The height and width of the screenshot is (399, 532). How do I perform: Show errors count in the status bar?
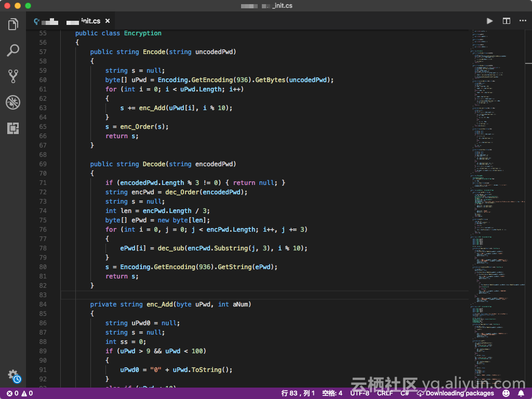tap(12, 393)
